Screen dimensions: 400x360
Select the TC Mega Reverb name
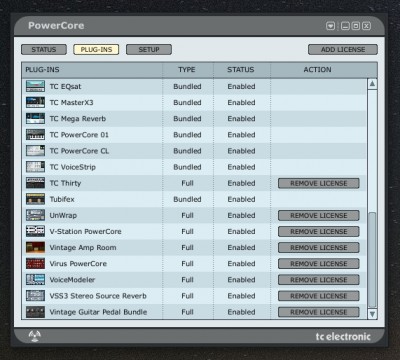click(78, 119)
